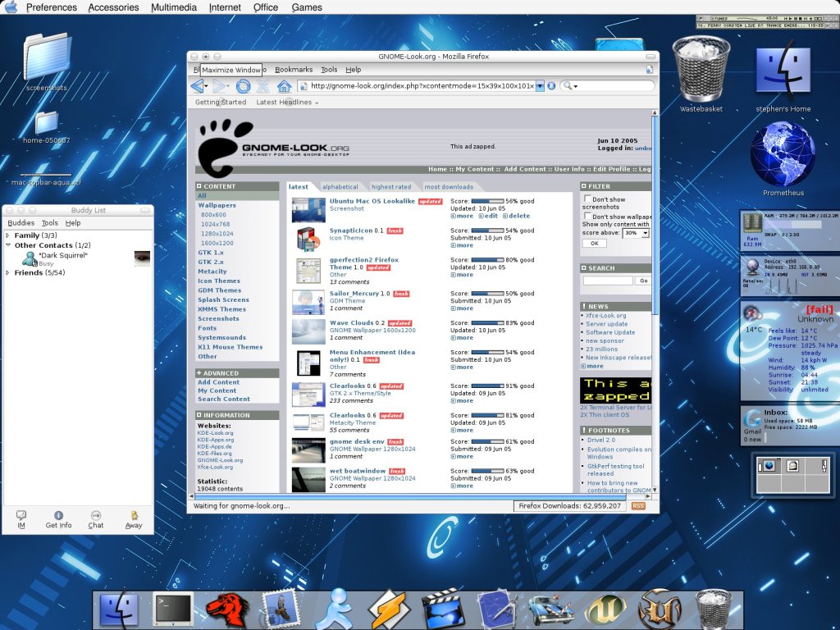The height and width of the screenshot is (630, 840).
Task: Open the Icon Themes category link
Action: coord(218,281)
